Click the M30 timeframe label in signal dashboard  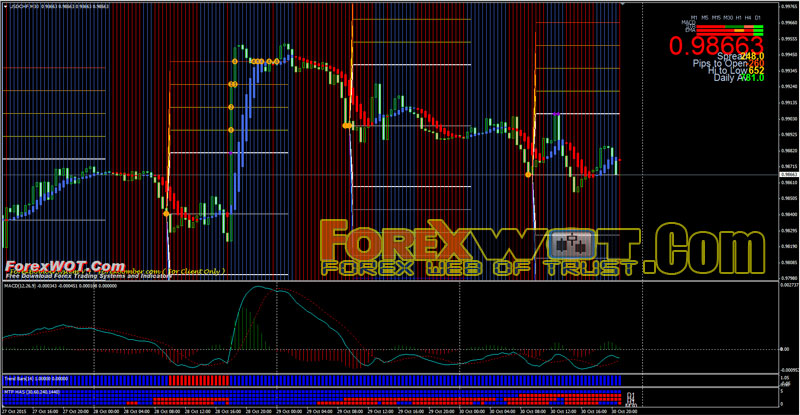click(x=728, y=18)
